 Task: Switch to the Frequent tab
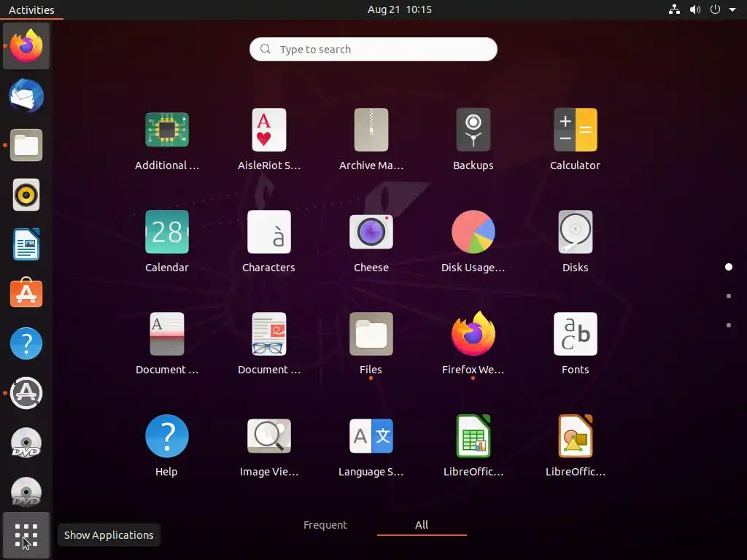pos(325,525)
